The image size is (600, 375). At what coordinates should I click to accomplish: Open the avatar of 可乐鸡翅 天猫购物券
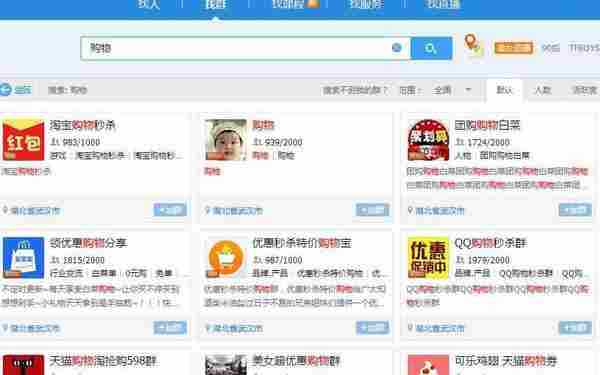pyautogui.click(x=428, y=365)
